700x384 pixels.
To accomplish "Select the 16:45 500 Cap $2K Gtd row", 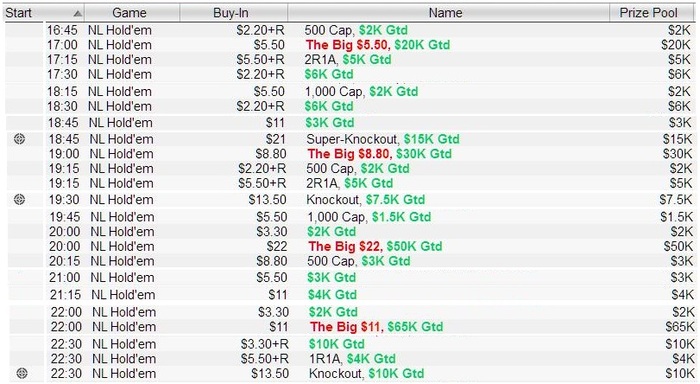I will (371, 30).
